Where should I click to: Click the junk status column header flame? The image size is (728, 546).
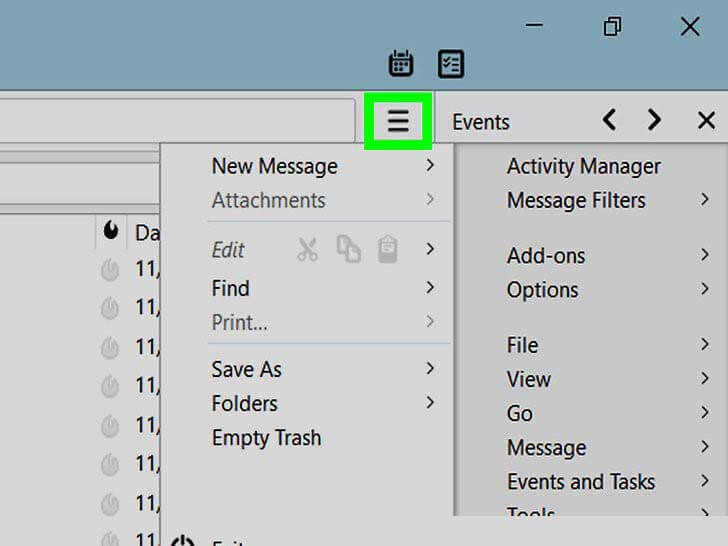click(110, 230)
